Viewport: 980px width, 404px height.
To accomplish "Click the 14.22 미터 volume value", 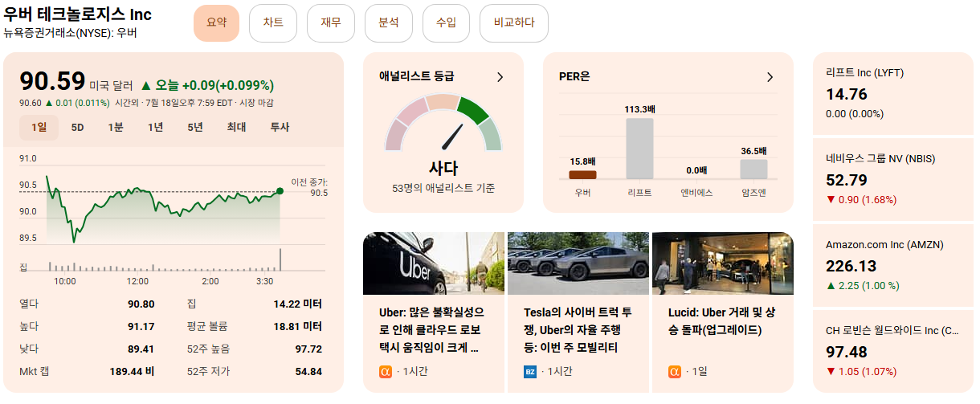I will (x=297, y=304).
